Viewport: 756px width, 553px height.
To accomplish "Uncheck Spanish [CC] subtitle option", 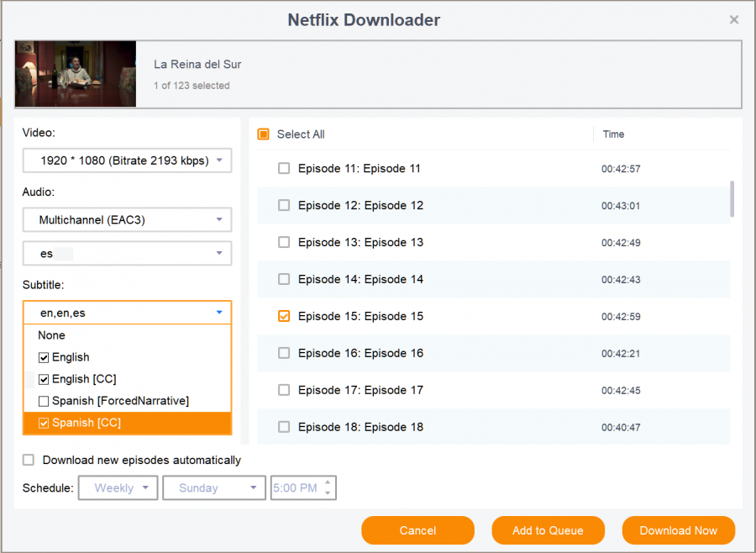I will (44, 423).
